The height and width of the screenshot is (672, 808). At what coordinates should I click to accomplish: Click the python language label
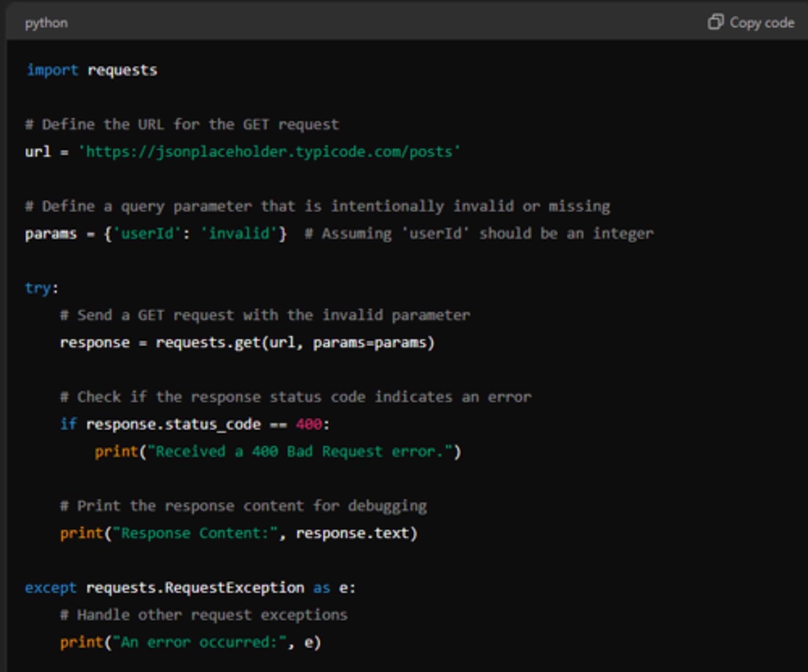(x=46, y=23)
